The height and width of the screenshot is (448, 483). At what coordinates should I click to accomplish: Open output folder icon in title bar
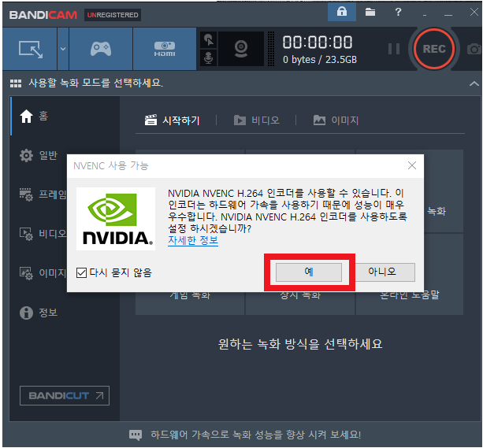point(370,12)
